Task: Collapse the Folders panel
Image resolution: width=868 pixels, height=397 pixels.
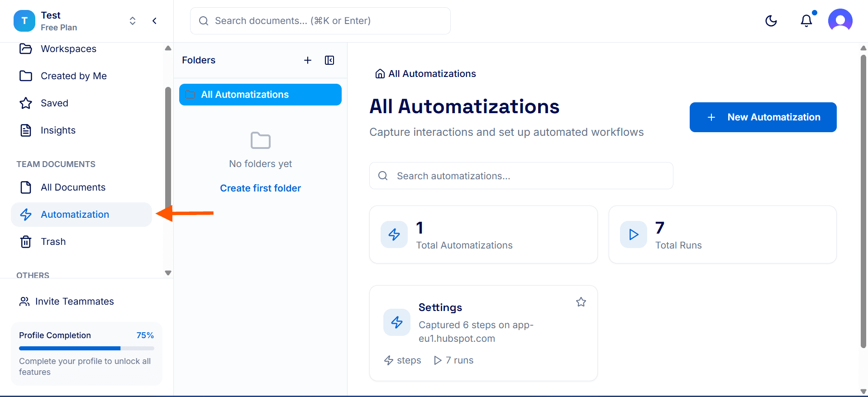Action: [x=329, y=60]
